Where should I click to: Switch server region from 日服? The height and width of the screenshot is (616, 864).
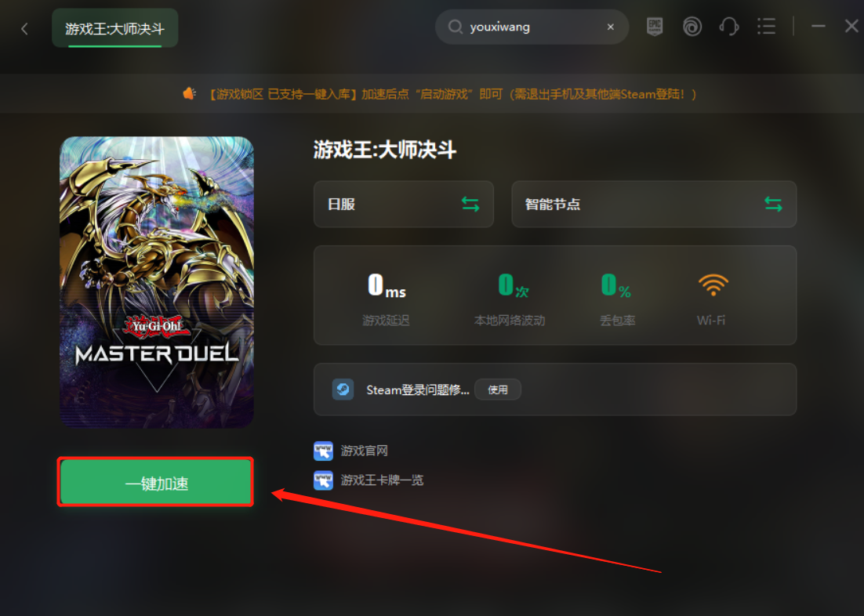(x=403, y=204)
